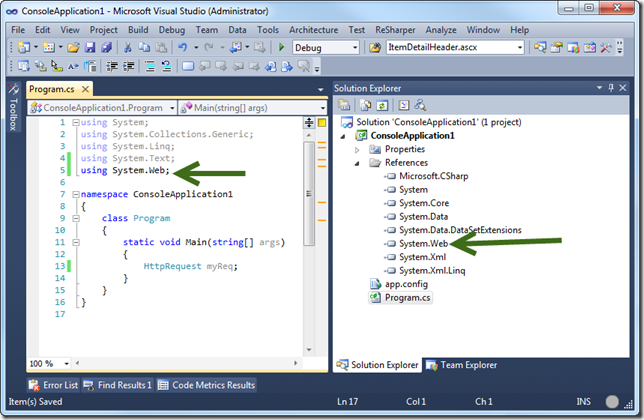Viewport: 644px width, 420px height.
Task: Click ReSharper yellow status indicator square
Action: click(x=322, y=122)
